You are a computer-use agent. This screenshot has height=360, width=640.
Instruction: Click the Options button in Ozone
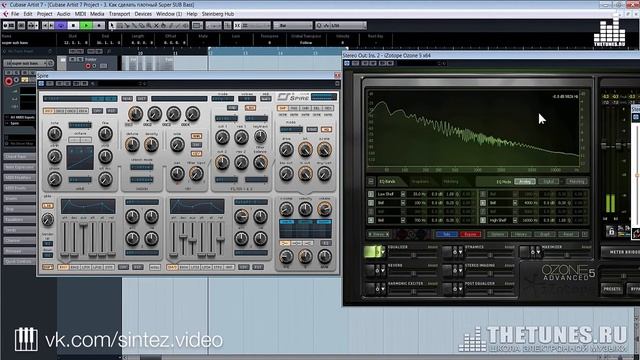click(x=498, y=234)
